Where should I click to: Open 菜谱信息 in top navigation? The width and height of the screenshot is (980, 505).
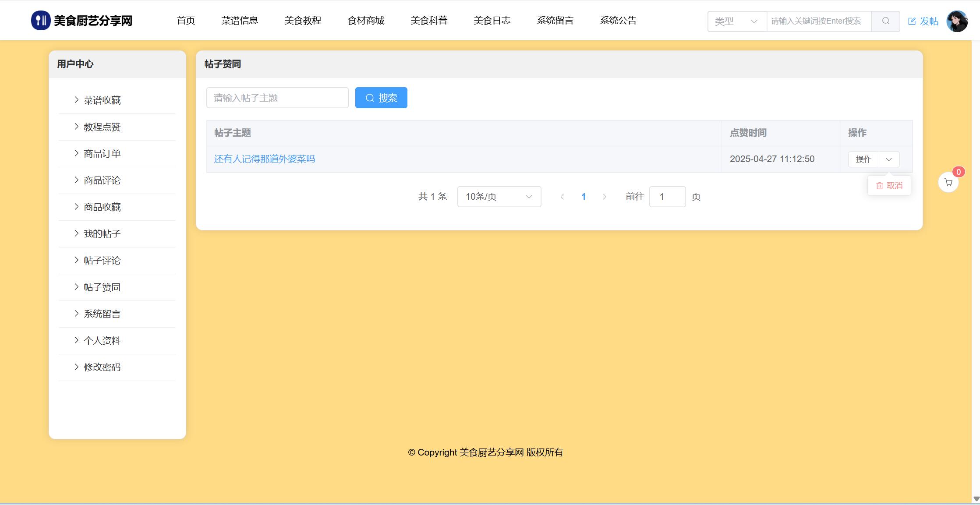240,21
